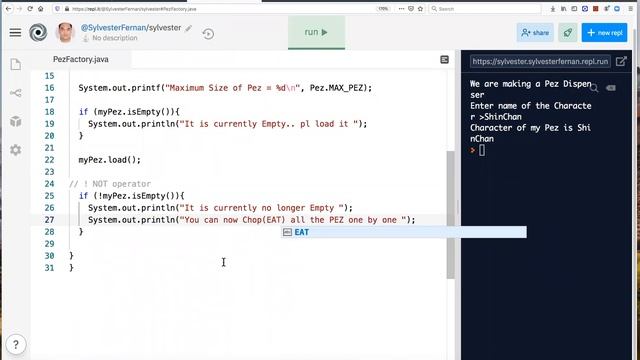Image resolution: width=640 pixels, height=360 pixels.
Task: Clear the console with the erase icon
Action: pos(611,88)
